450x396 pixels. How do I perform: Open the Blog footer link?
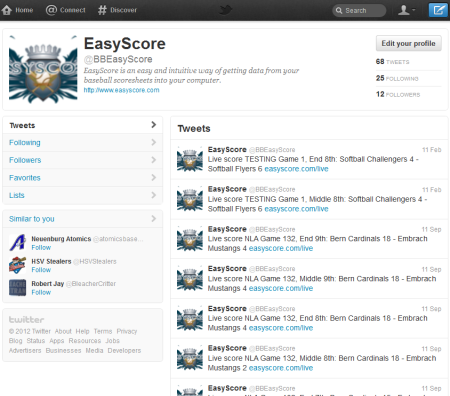coord(15,341)
